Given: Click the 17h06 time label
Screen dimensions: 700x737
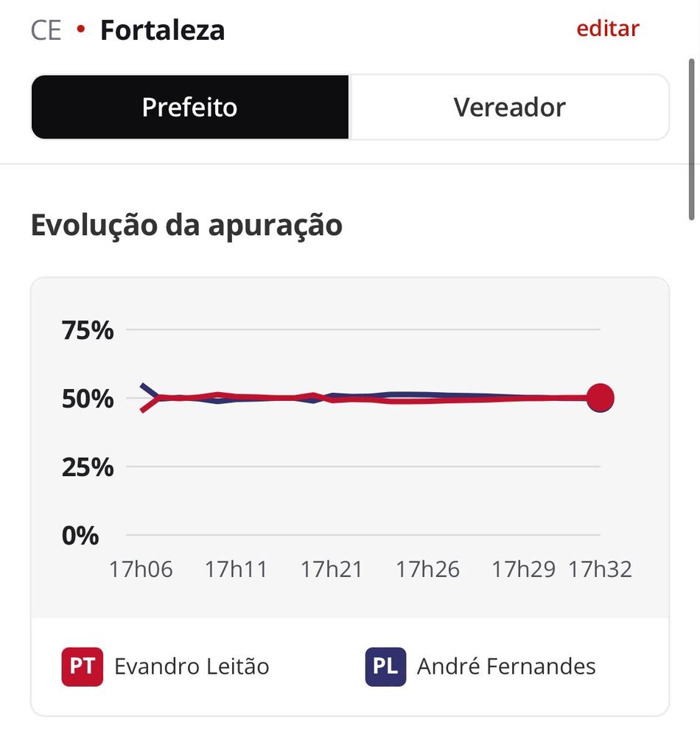Looking at the screenshot, I should tap(141, 570).
